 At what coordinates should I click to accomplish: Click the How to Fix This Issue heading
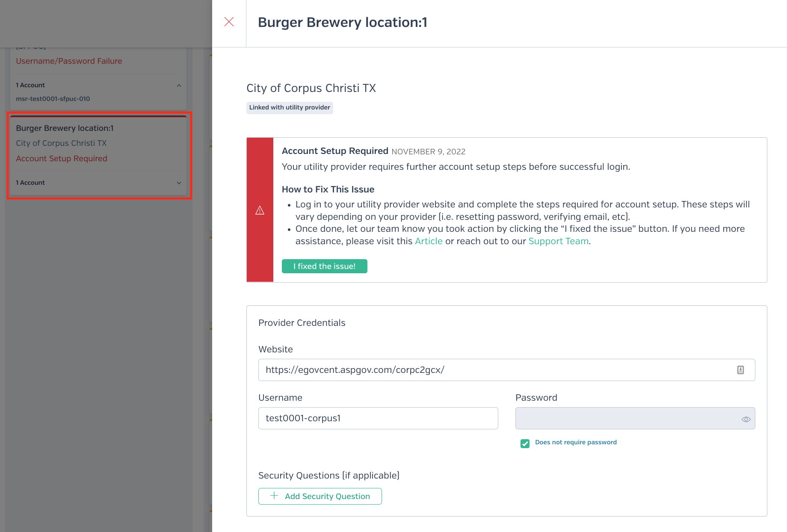pos(328,189)
